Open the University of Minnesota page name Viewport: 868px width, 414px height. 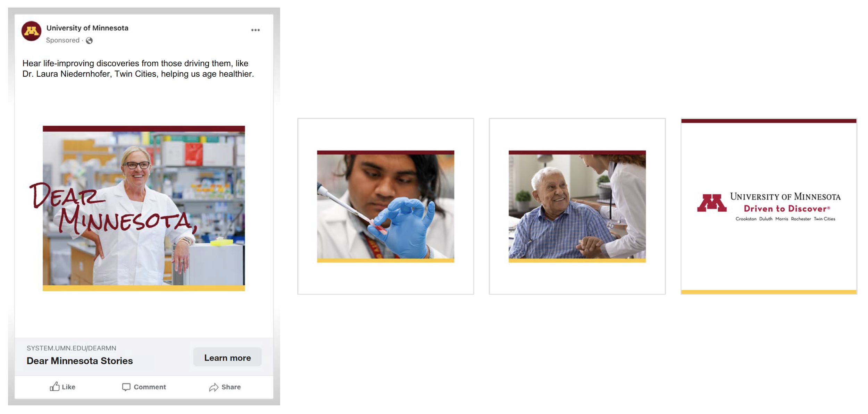[x=87, y=28]
